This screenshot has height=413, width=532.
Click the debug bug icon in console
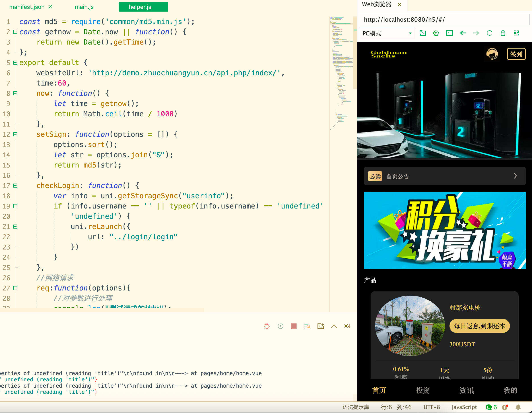267,326
